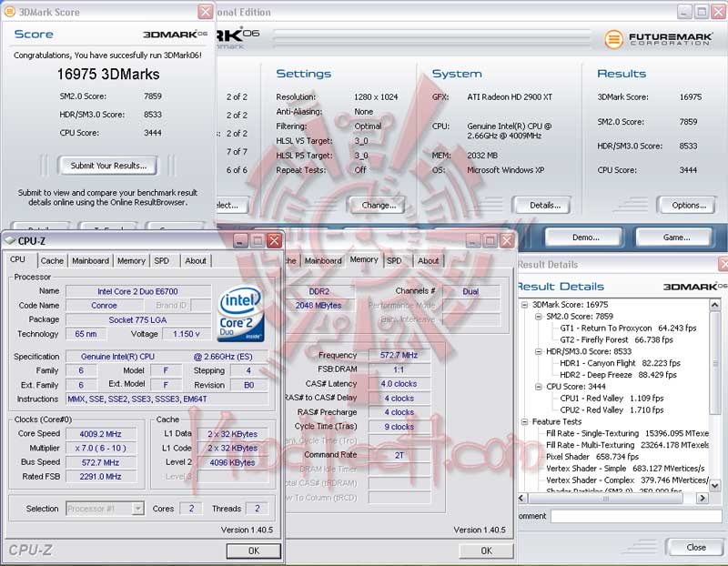The height and width of the screenshot is (566, 728).
Task: Click the Multiplier x 7.0 value
Action: pos(101,448)
